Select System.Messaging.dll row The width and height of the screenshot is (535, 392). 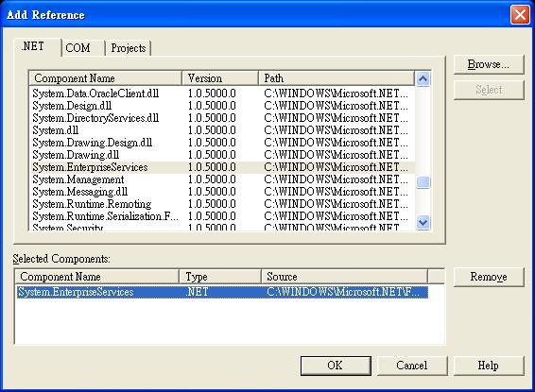click(222, 192)
